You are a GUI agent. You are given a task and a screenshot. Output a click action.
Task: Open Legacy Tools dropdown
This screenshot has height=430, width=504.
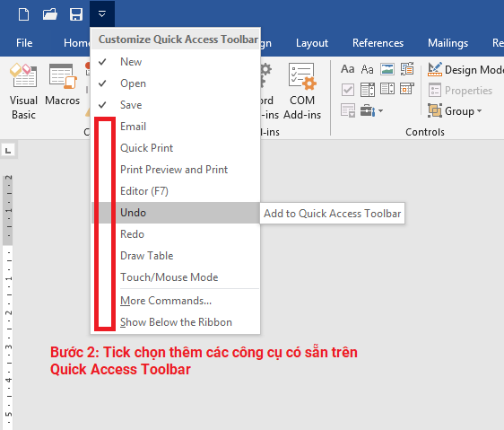click(371, 111)
